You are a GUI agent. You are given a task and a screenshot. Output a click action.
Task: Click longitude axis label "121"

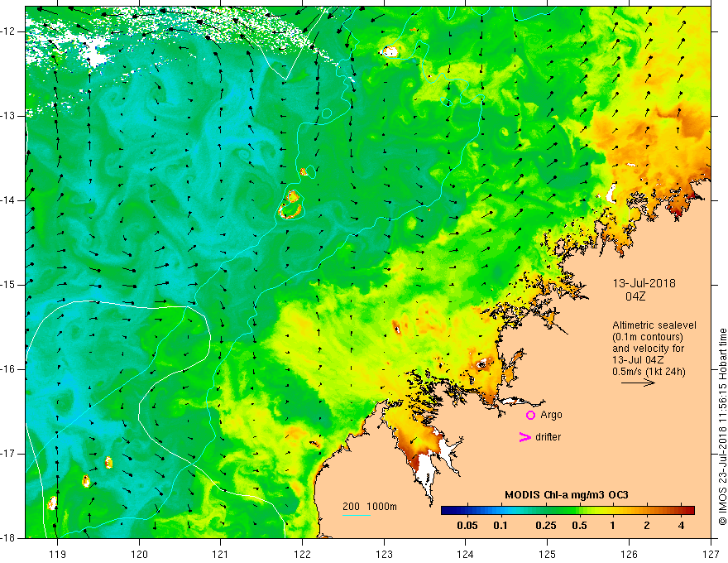[x=220, y=554]
